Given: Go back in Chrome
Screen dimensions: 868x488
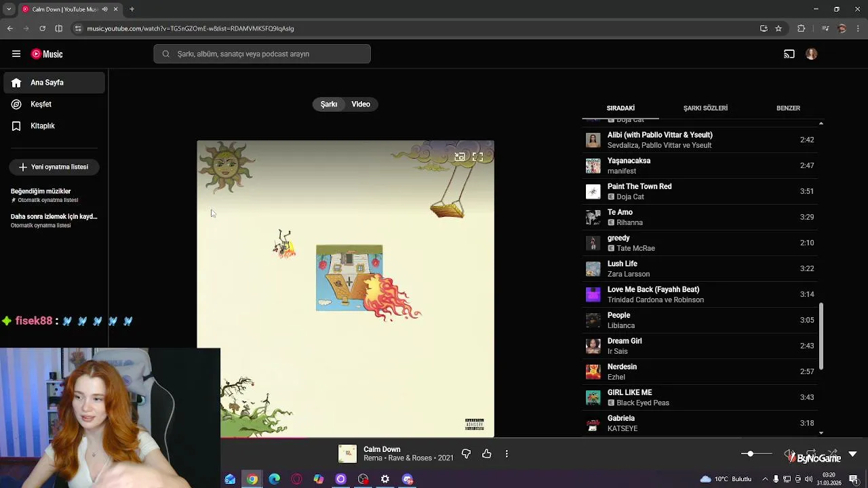Looking at the screenshot, I should click(10, 28).
